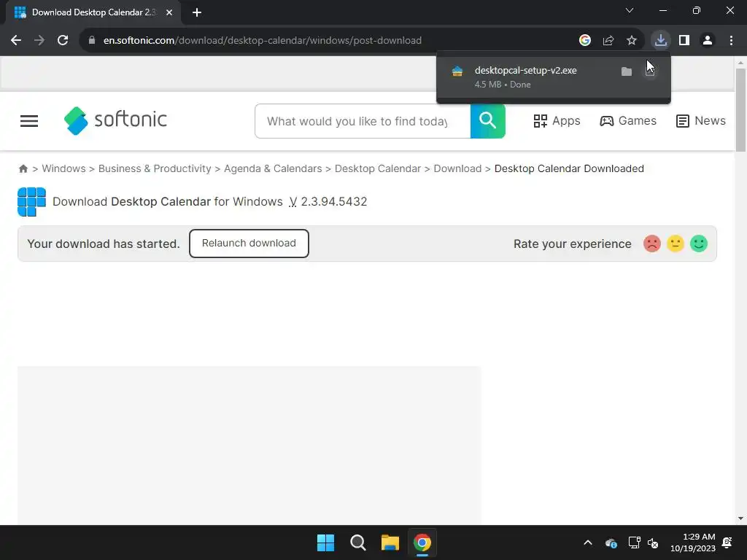
Task: Click the address bar URL
Action: click(263, 41)
